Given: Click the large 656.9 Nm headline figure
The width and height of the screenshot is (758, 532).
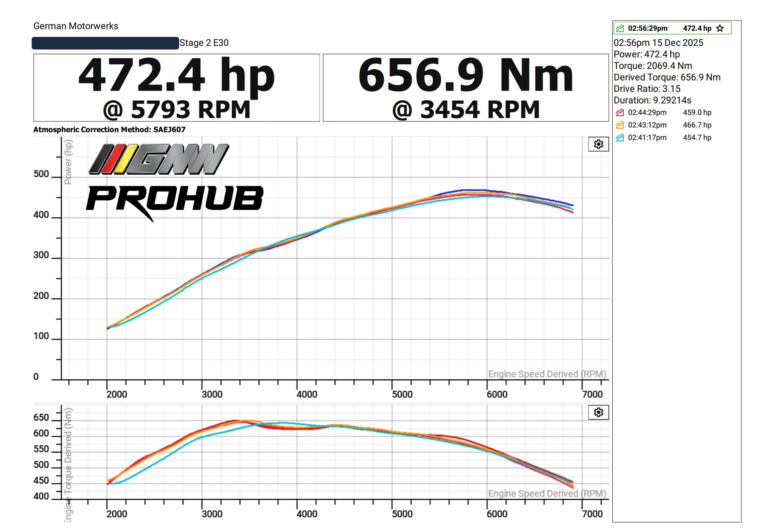Looking at the screenshot, I should (x=466, y=75).
